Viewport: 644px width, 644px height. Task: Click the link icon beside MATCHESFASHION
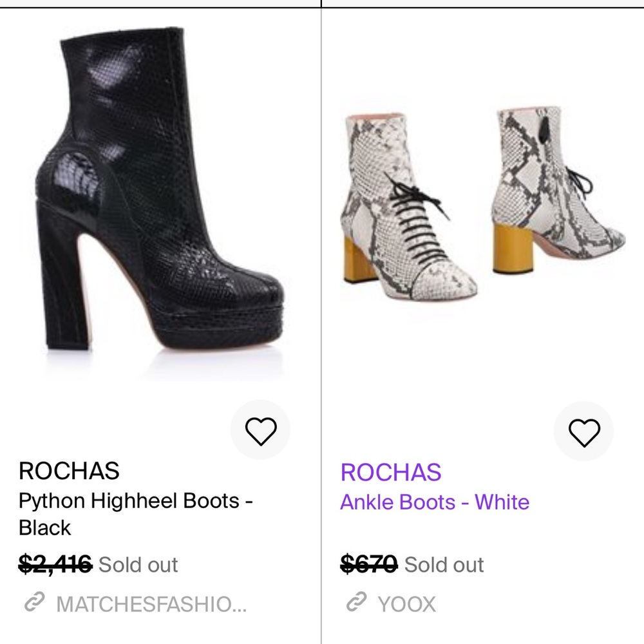(x=33, y=603)
